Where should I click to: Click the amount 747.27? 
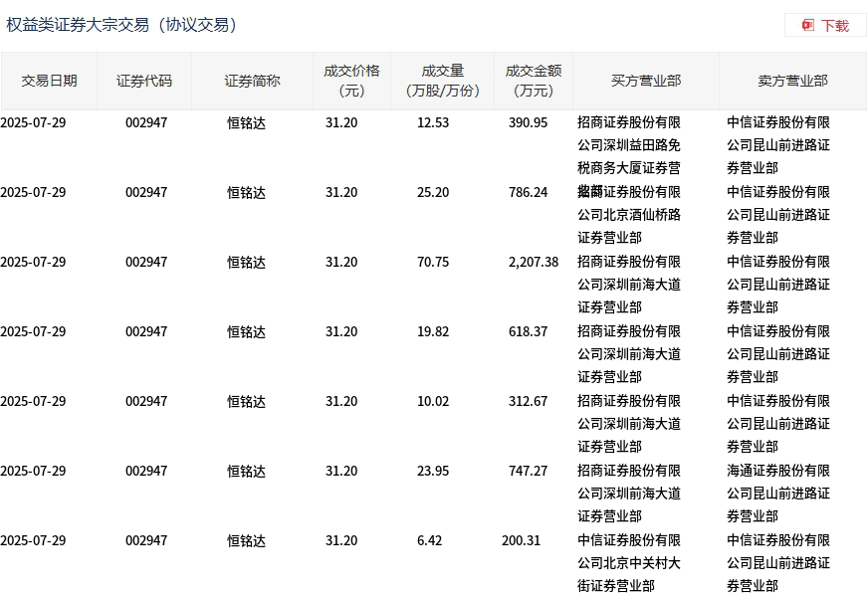(x=529, y=471)
